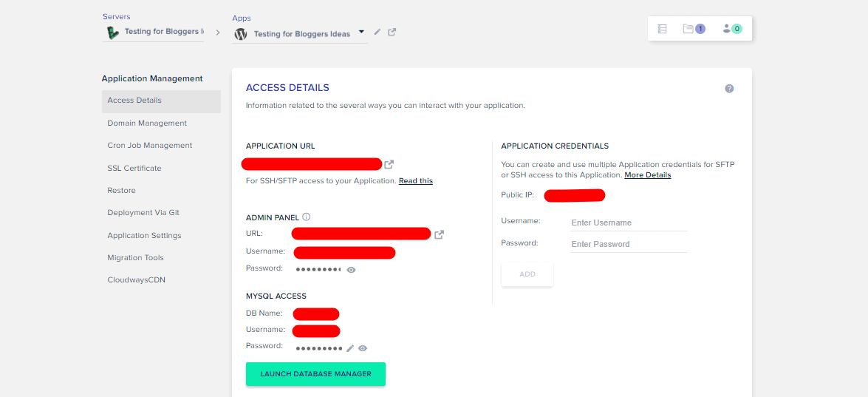Click the APPLICATION CREDENTIALS heading
Screen dimensions: 868x397
point(555,146)
